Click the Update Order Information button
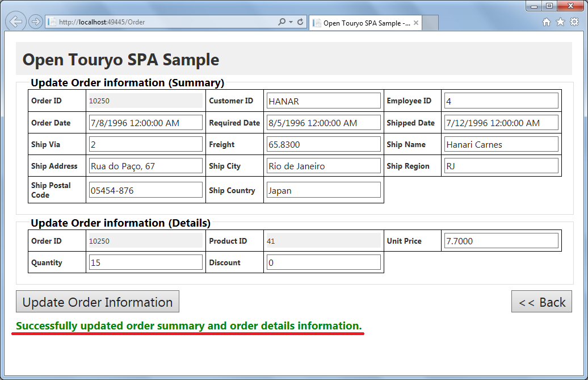This screenshot has width=588, height=380. [98, 302]
